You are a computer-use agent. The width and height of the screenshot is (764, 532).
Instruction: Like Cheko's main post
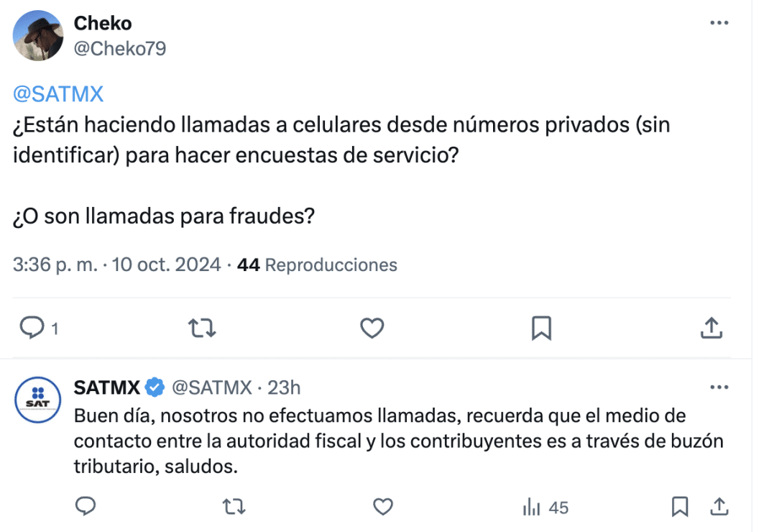[372, 329]
